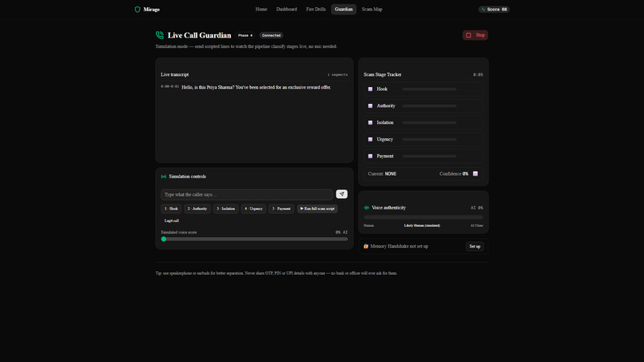Click the Mirage shield logo icon
Image resolution: width=644 pixels, height=362 pixels.
[137, 10]
